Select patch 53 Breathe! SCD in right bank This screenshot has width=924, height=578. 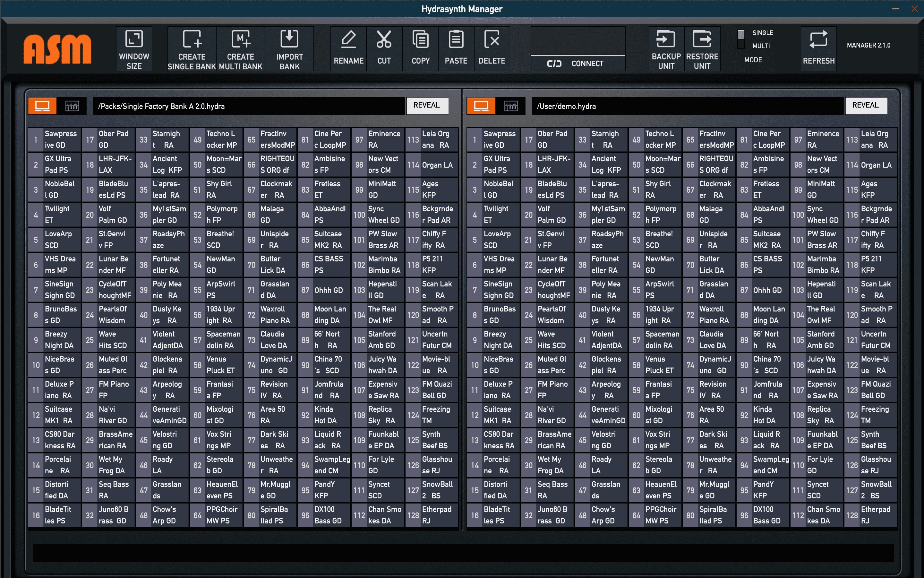pyautogui.click(x=655, y=240)
